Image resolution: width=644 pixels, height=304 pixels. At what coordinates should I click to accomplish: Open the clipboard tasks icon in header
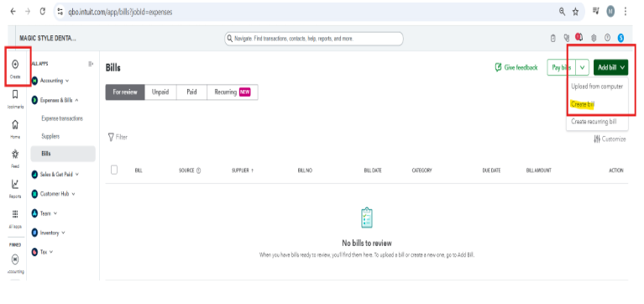(552, 38)
